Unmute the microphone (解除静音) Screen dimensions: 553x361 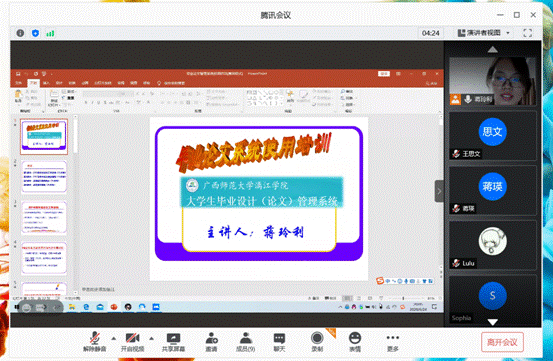pyautogui.click(x=95, y=342)
